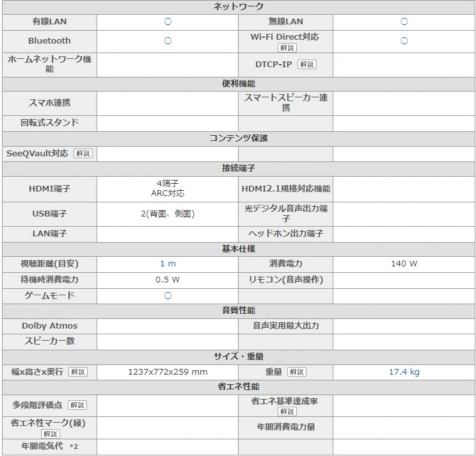This screenshot has height=456, width=476.
Task: Click the circle mark for 有線LAN
Action: [x=168, y=22]
